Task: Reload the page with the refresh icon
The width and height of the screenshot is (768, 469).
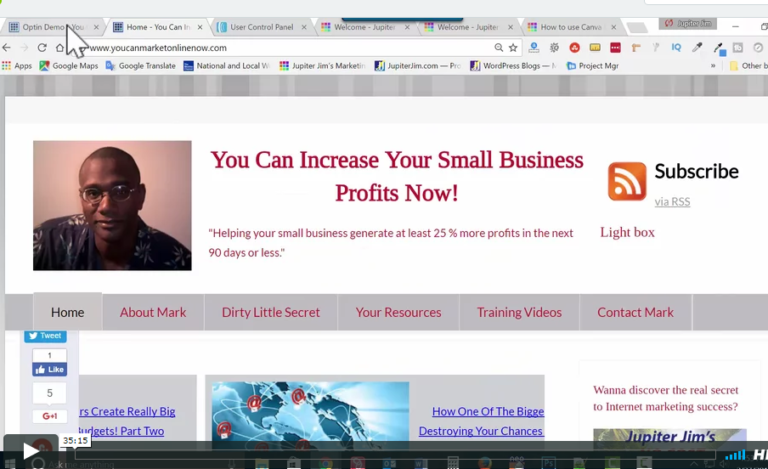Action: tap(42, 47)
